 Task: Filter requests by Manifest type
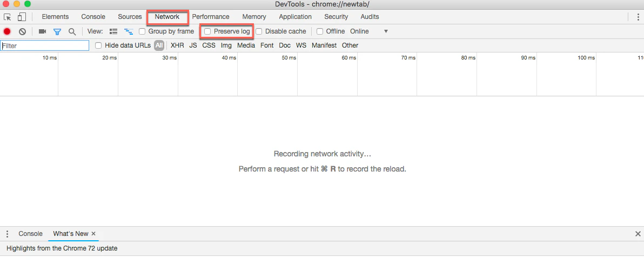tap(324, 45)
